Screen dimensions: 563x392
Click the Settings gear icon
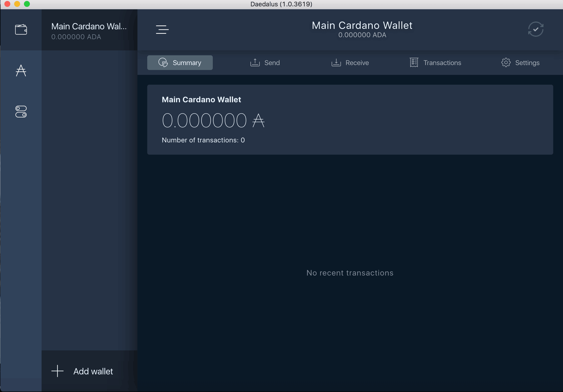tap(506, 62)
